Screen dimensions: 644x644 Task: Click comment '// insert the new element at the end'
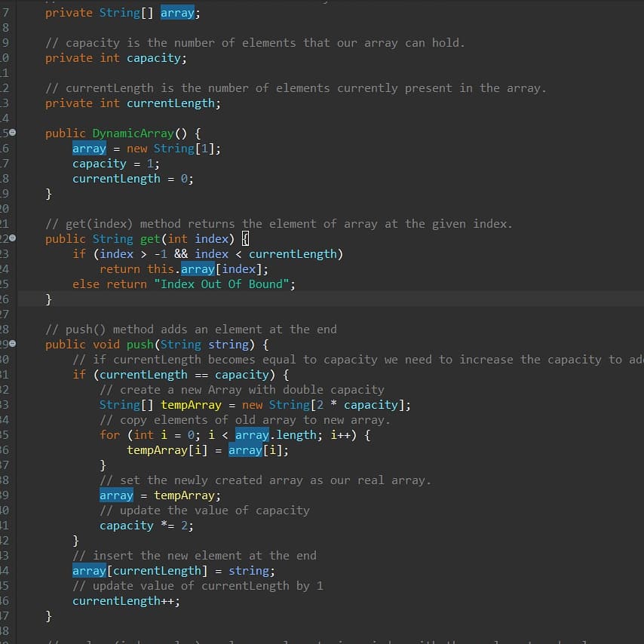coord(195,556)
